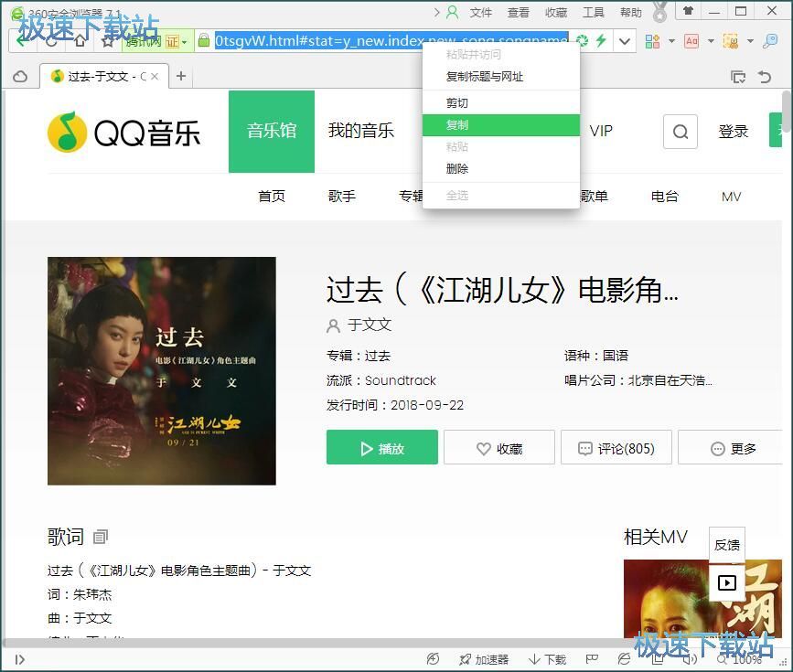
Task: Open 下载 downloads in status bar
Action: (547, 659)
